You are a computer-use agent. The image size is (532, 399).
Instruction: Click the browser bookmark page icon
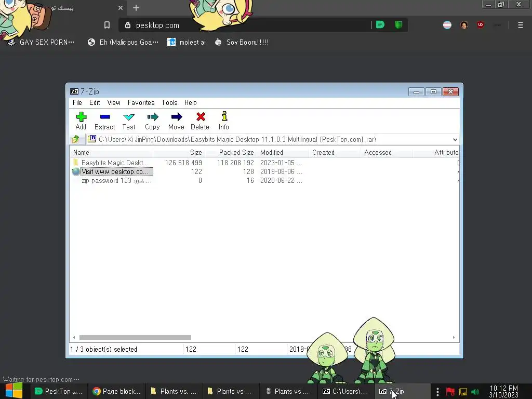(x=107, y=25)
